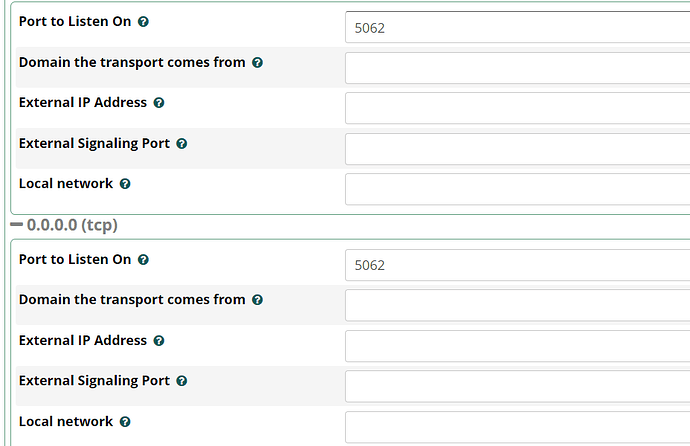Click Local network help icon in upper section
The image size is (690, 446).
click(125, 184)
